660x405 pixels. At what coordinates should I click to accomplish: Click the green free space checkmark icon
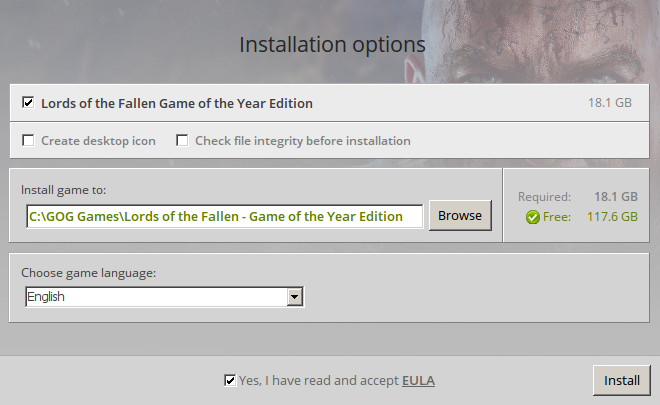(532, 217)
